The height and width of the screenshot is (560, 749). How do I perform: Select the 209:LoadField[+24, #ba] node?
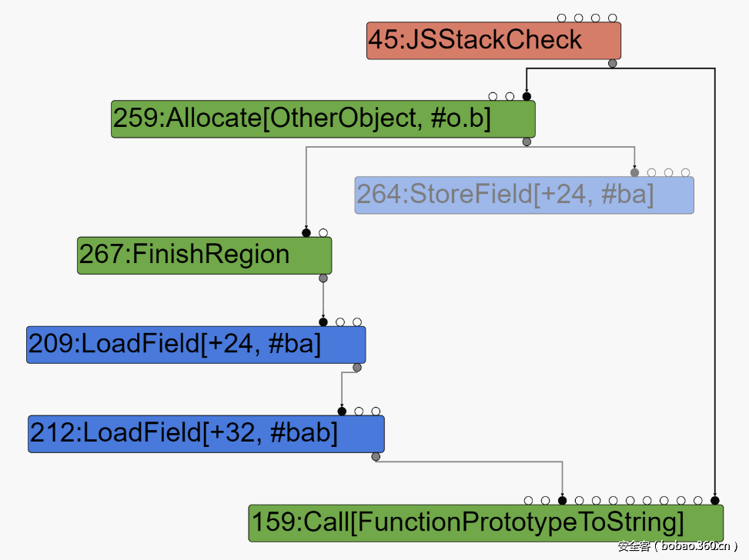click(196, 345)
